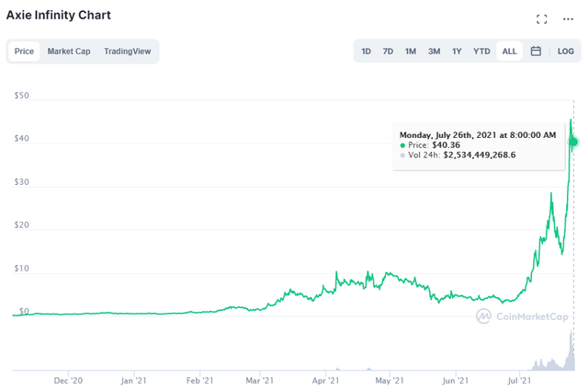The width and height of the screenshot is (588, 390).
Task: Click the Vol 24h $2,534,449,268.6 value
Action: click(480, 155)
